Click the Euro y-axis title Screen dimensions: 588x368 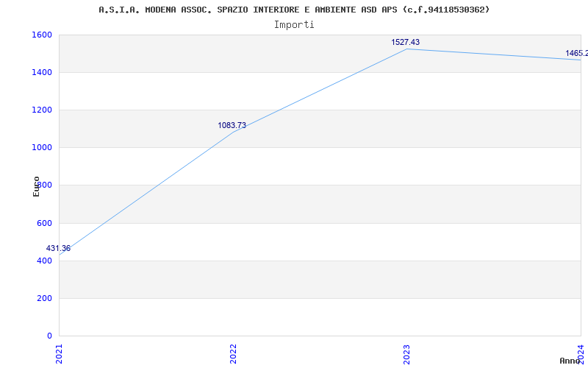36,186
